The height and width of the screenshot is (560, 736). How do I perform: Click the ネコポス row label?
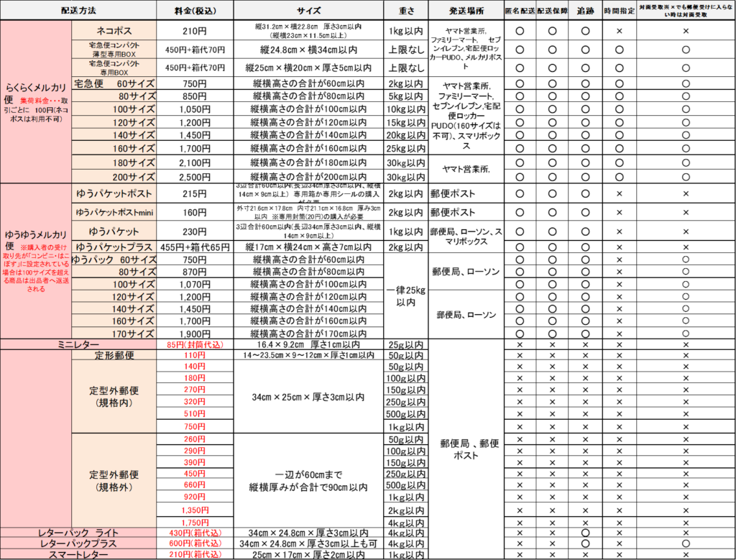pos(114,30)
